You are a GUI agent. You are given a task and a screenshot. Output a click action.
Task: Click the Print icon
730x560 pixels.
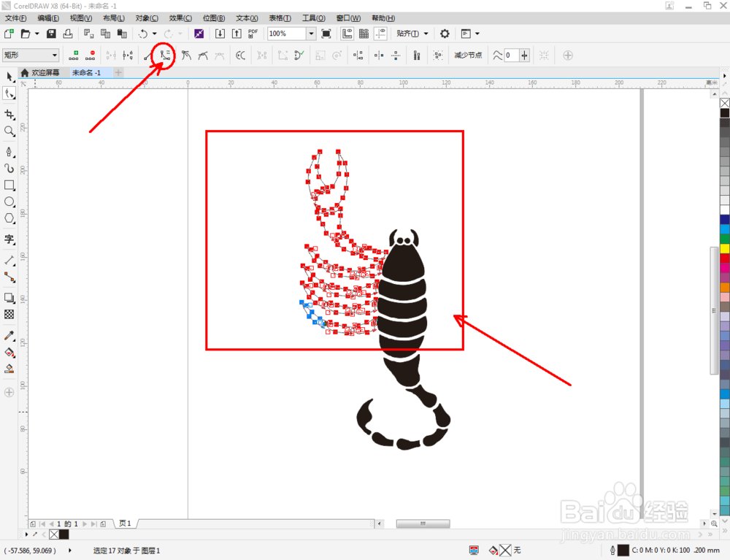pos(68,34)
